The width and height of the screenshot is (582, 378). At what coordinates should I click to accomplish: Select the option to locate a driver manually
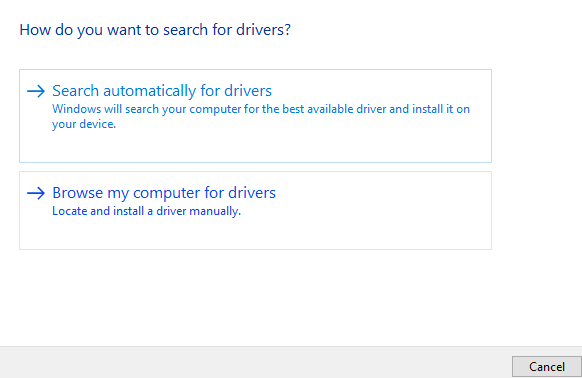pyautogui.click(x=255, y=211)
